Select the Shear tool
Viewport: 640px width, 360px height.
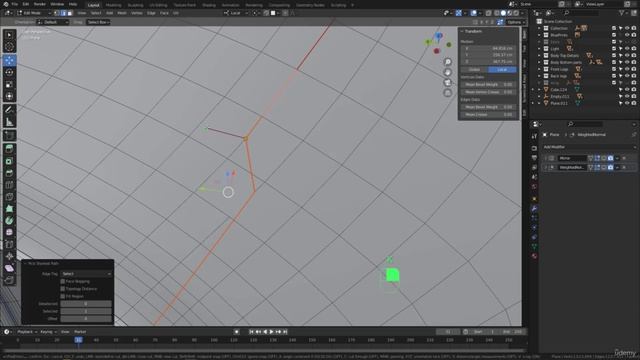tap(9, 268)
